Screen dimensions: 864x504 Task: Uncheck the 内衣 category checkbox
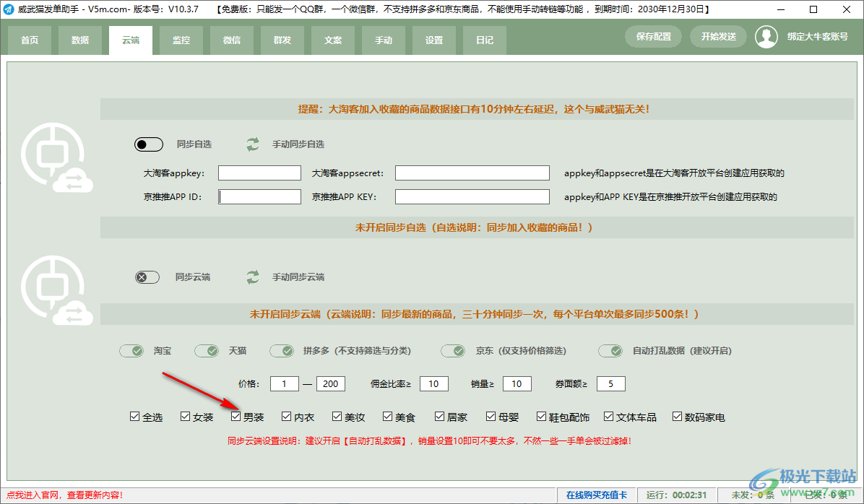(x=286, y=417)
